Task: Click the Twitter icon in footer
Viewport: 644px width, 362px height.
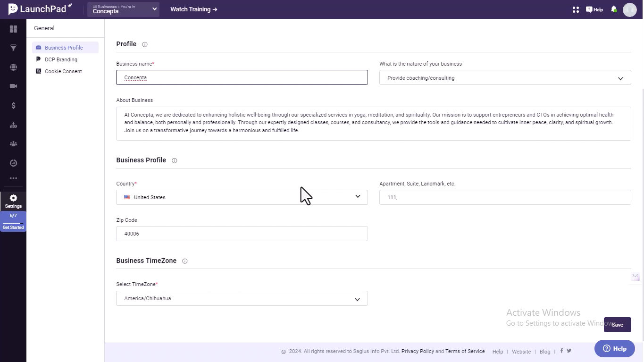Action: click(569, 351)
